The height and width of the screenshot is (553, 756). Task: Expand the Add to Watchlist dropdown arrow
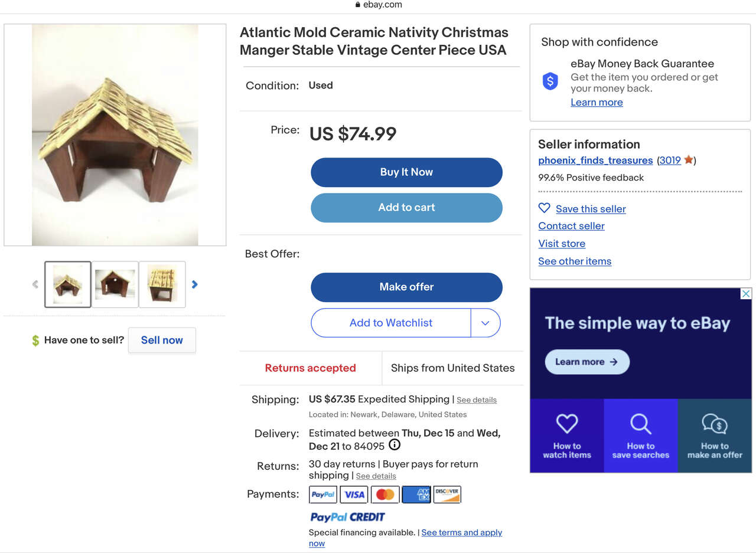click(x=485, y=323)
